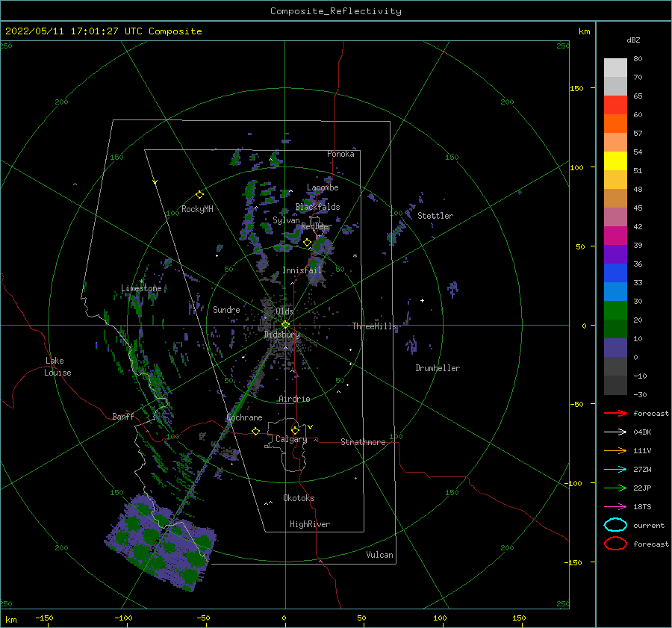Pick the blue 33-36 dBZ swatch
This screenshot has width=672, height=628.
pyautogui.click(x=615, y=273)
